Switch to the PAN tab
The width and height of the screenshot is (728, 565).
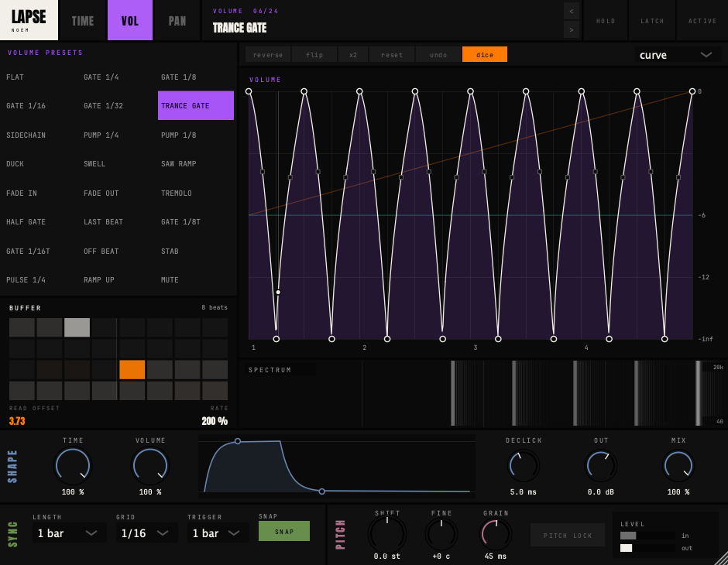[x=177, y=20]
